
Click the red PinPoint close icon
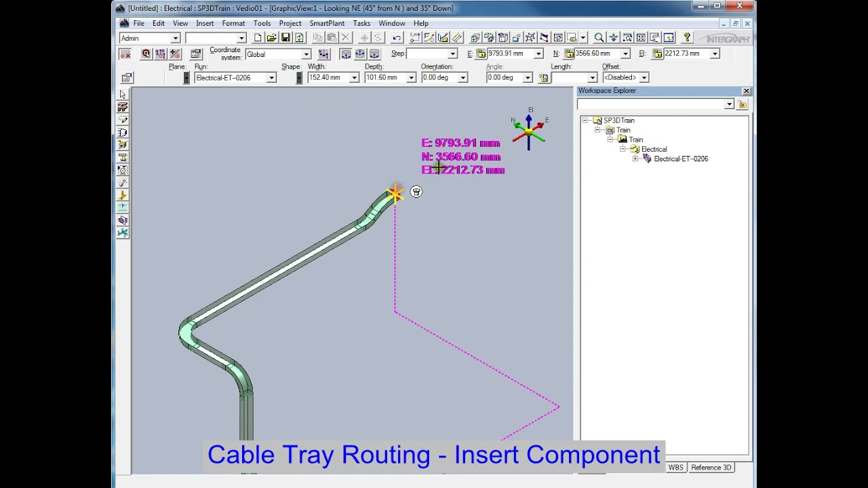coord(125,54)
